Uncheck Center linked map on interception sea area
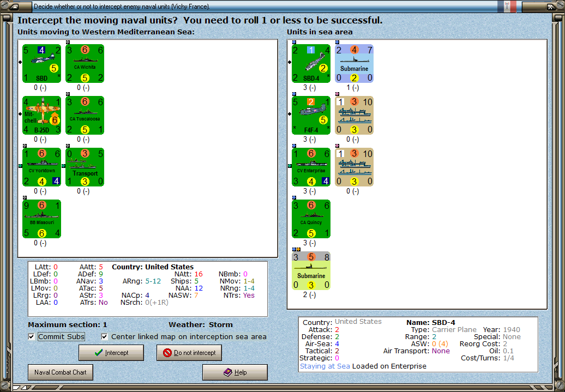565x392 pixels. (105, 336)
